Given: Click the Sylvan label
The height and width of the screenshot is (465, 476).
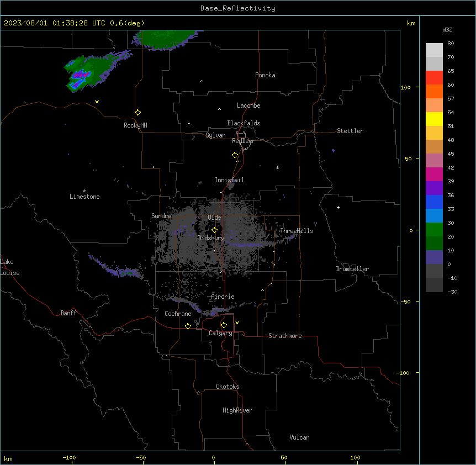Looking at the screenshot, I should pyautogui.click(x=215, y=135).
